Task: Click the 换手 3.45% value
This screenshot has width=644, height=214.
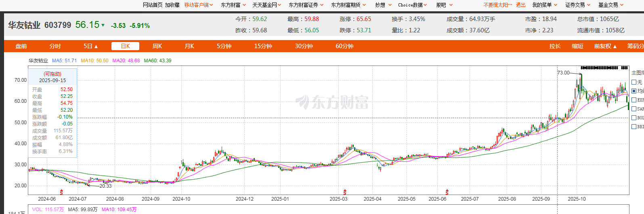Action: click(417, 19)
